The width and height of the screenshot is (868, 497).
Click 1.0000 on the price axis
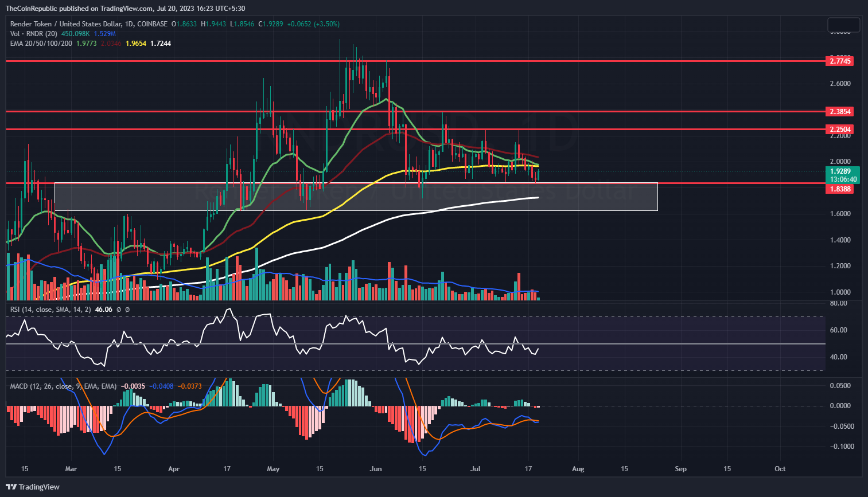pyautogui.click(x=840, y=292)
